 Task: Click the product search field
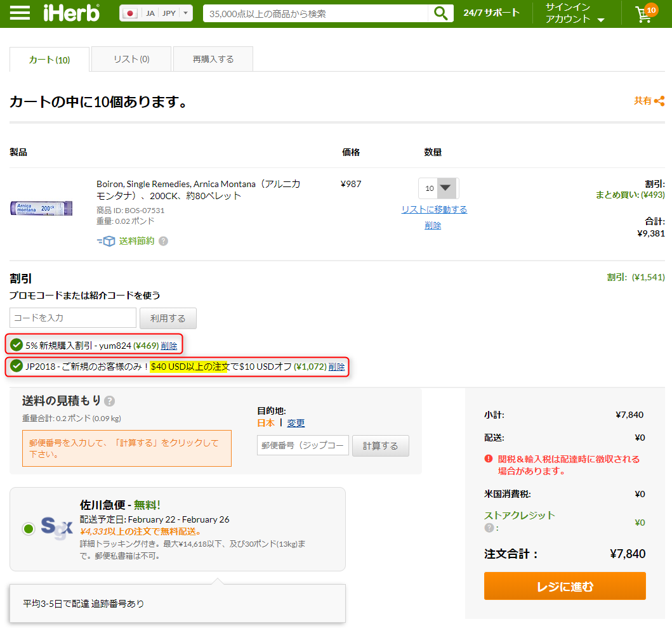pyautogui.click(x=315, y=14)
